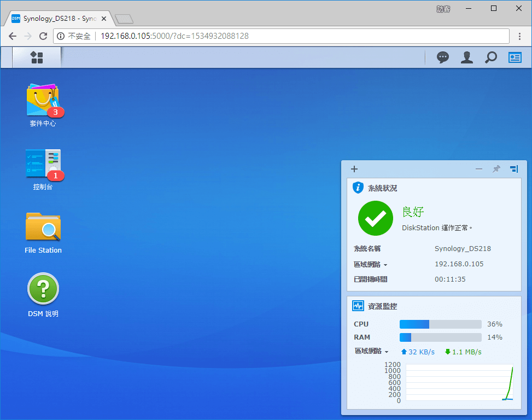
Task: Click the CPU usage bar
Action: click(440, 324)
